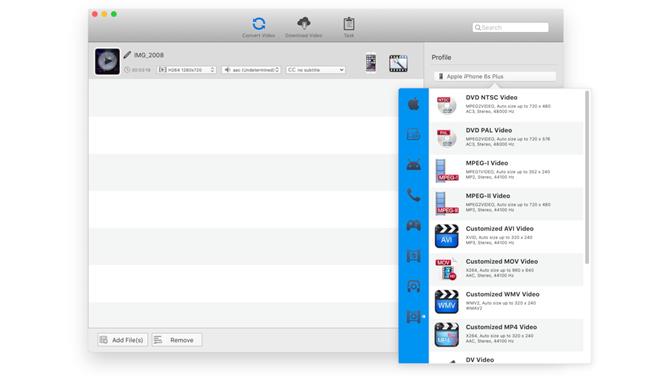Click the Remove button

pyautogui.click(x=176, y=340)
